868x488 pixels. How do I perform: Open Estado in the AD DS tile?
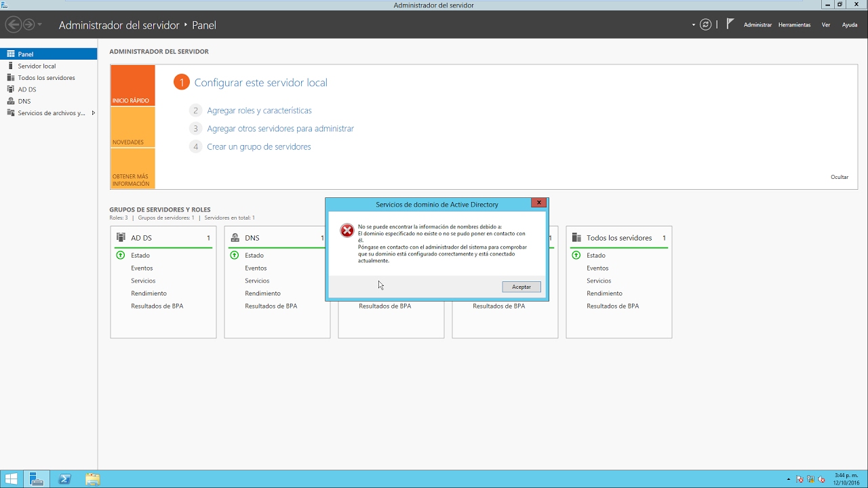pos(140,256)
